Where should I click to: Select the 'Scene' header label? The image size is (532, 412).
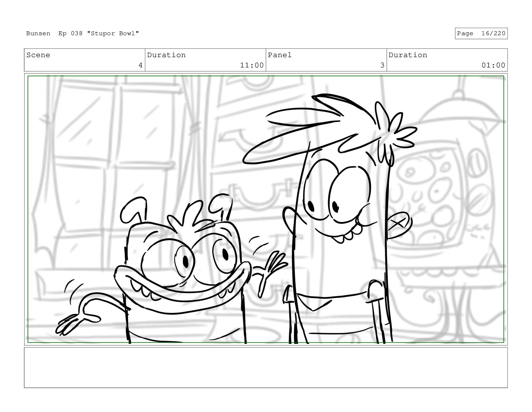pos(38,55)
